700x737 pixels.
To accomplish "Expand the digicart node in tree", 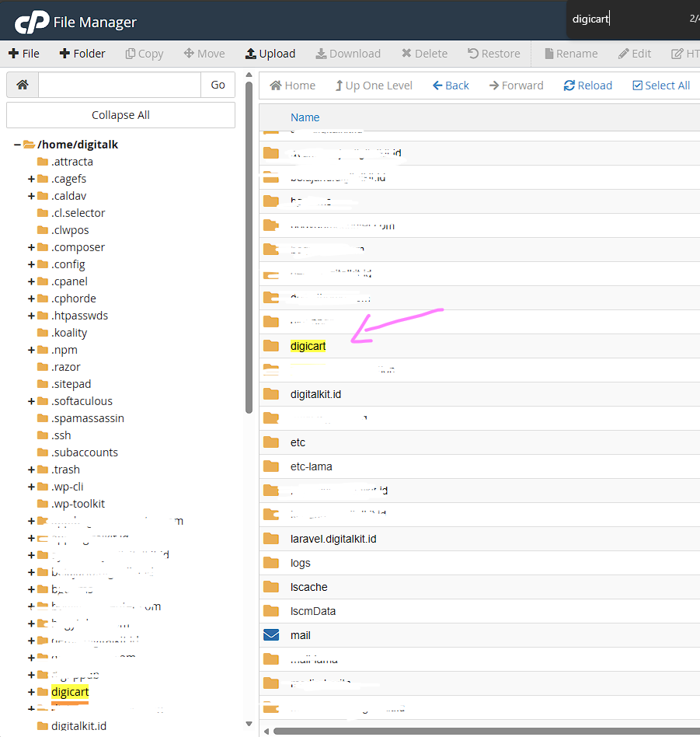I will (x=31, y=692).
